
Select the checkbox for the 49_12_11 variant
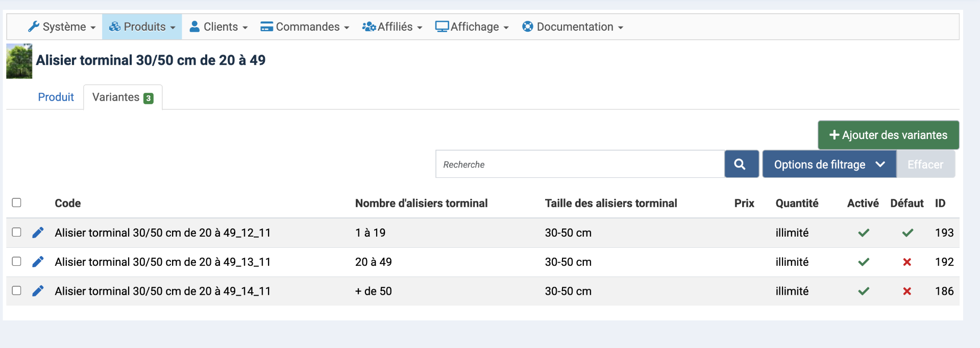click(x=17, y=233)
